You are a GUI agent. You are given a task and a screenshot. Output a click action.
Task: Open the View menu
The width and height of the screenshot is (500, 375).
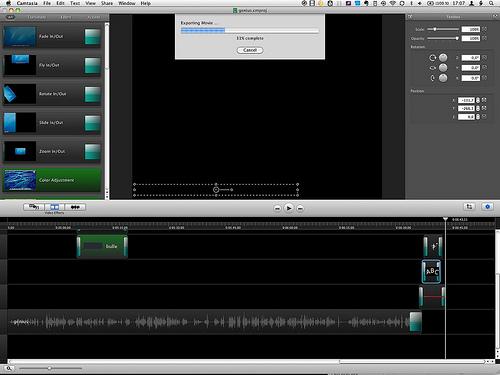click(x=90, y=3)
